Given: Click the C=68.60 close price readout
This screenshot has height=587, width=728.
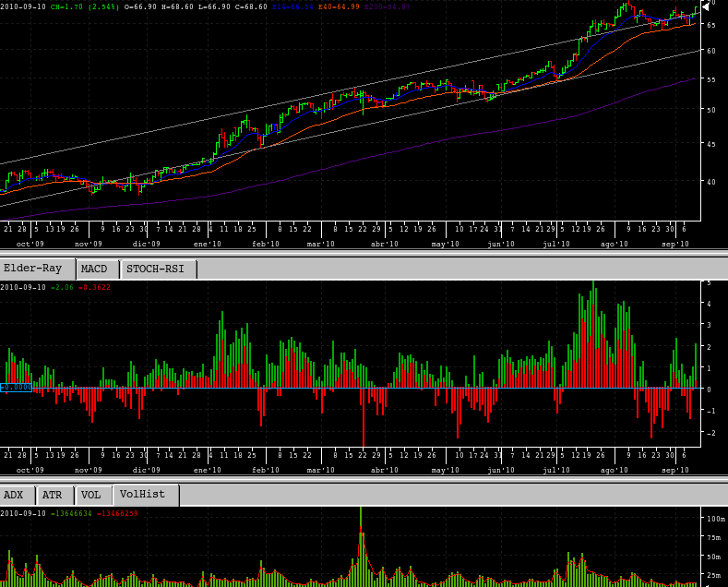Looking at the screenshot, I should coord(251,7).
